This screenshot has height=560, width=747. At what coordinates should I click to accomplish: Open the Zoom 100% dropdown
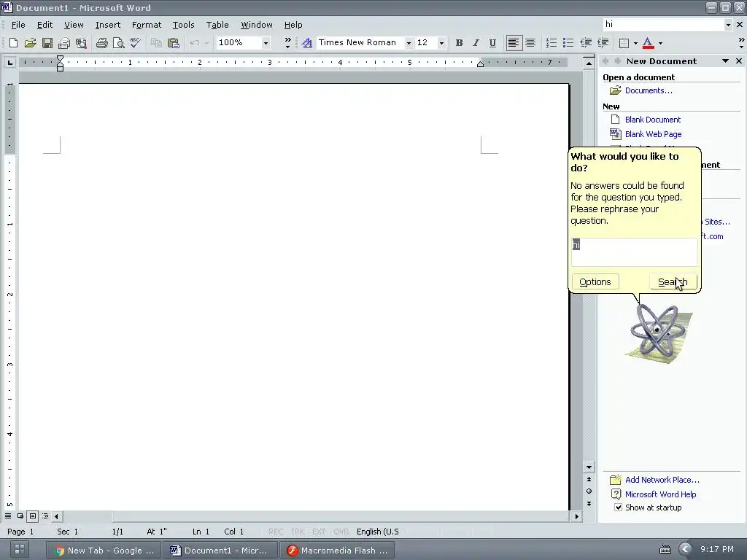coord(266,43)
